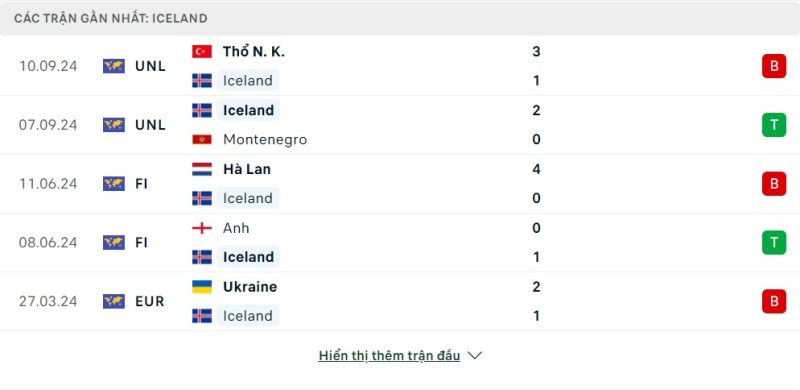Click the world map icon beside EUR

(114, 301)
